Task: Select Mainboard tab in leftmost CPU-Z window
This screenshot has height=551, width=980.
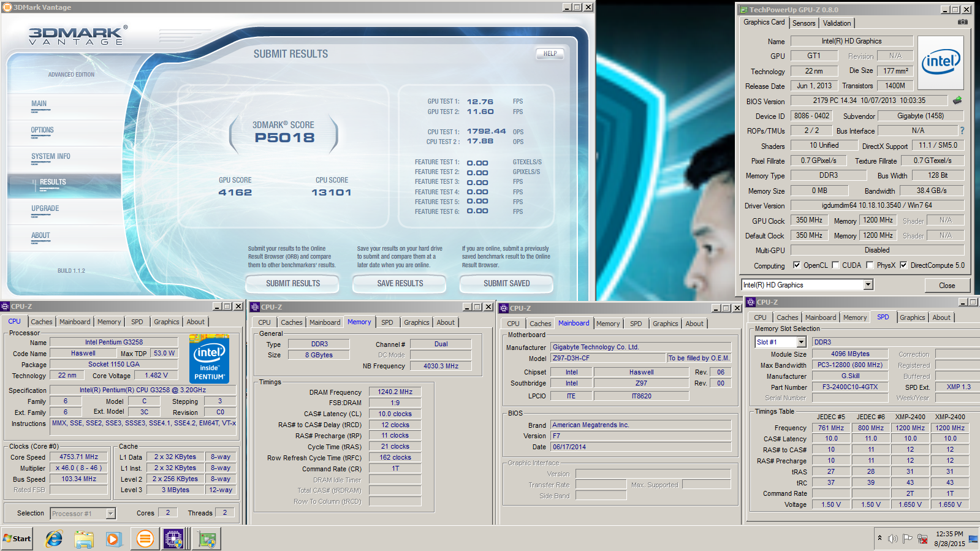Action: pos(75,322)
